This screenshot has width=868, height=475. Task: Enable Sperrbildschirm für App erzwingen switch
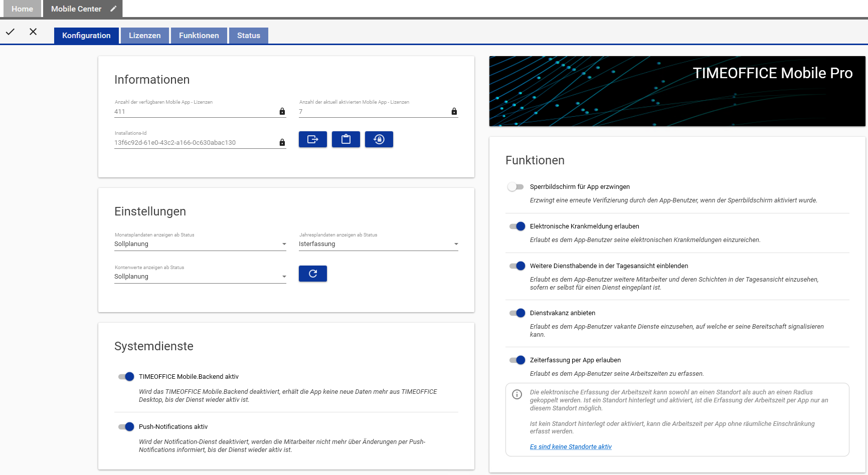[515, 187]
